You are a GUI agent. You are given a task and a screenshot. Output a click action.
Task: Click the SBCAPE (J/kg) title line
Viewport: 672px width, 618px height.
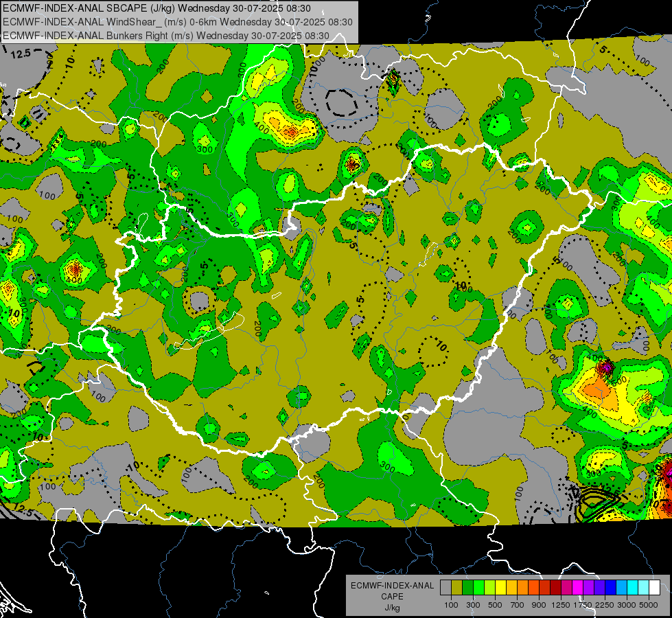[157, 8]
